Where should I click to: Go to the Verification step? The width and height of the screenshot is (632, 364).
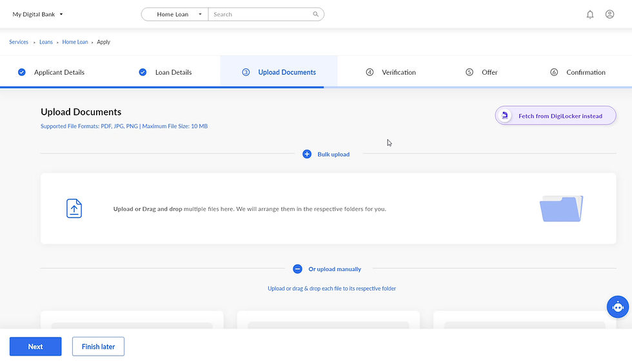pyautogui.click(x=399, y=72)
